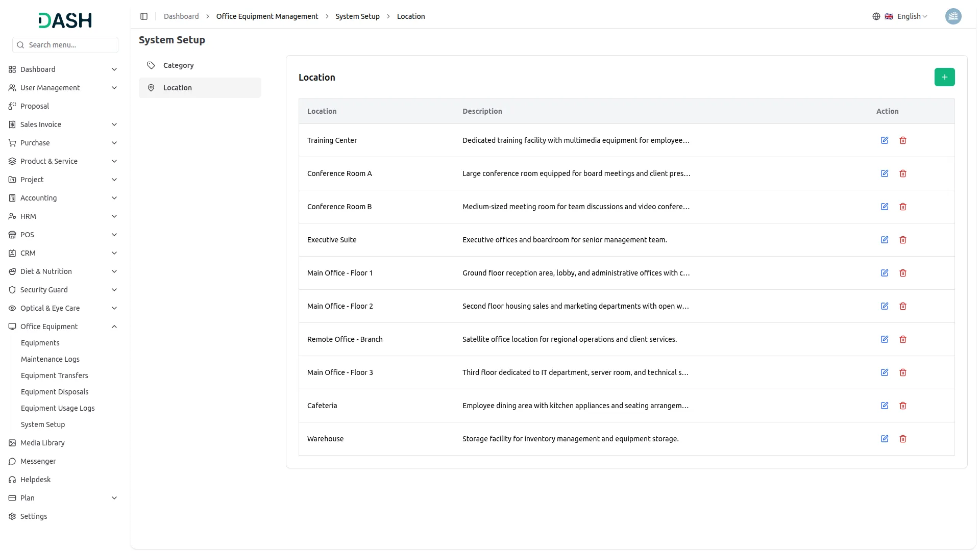Switch to the Category setup tab
The image size is (980, 551).
point(179,65)
